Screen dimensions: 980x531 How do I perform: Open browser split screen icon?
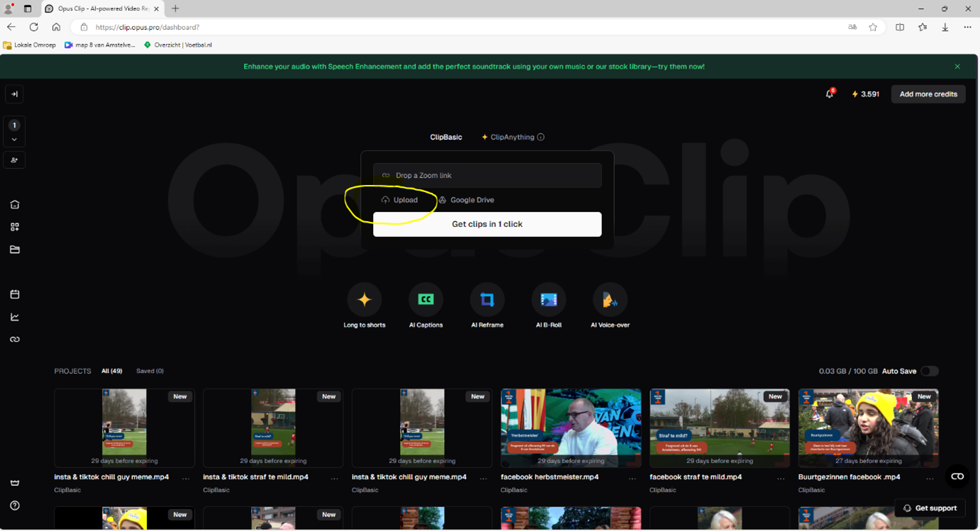(900, 28)
